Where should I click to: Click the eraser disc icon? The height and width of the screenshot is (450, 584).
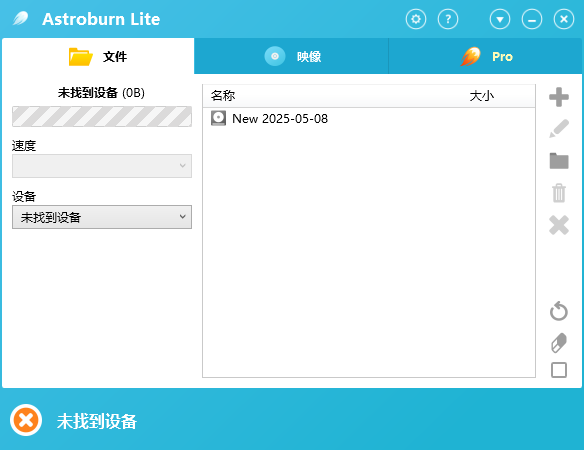(559, 342)
